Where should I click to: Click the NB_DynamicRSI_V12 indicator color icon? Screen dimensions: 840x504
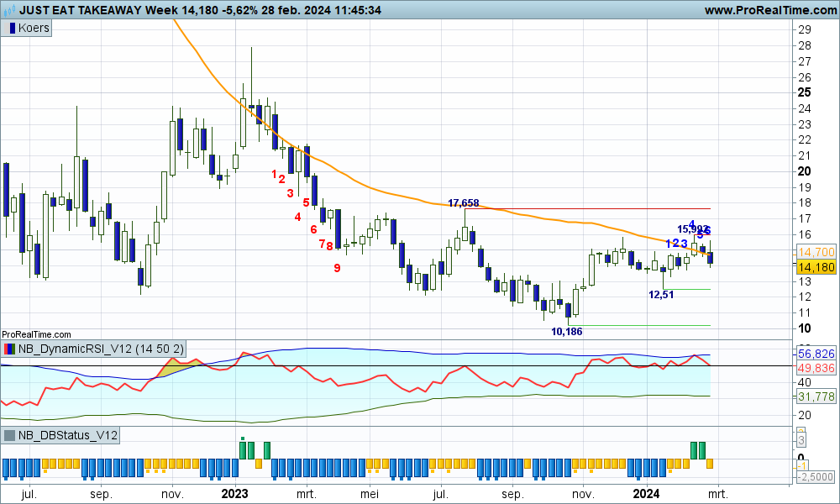pos(10,349)
